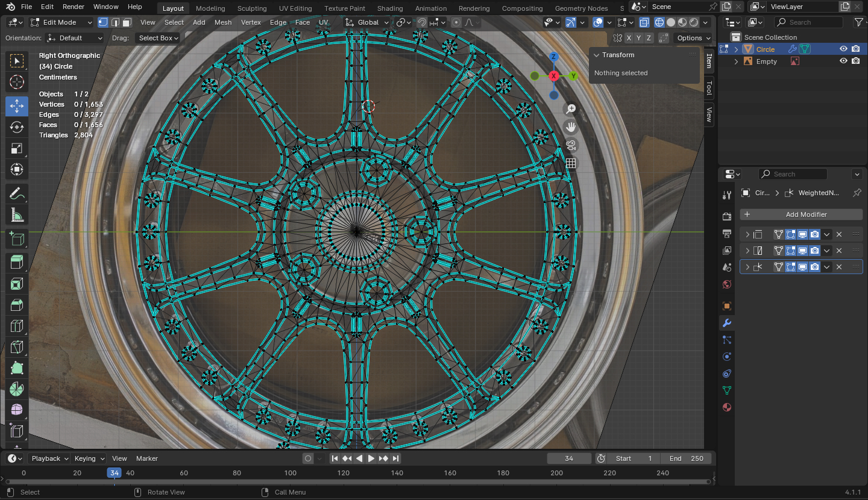Open the Options dropdown
Image resolution: width=868 pixels, height=500 pixels.
(x=693, y=38)
